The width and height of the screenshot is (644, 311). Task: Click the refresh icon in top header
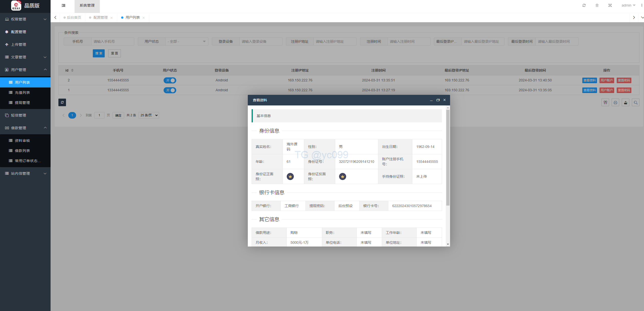(584, 5)
